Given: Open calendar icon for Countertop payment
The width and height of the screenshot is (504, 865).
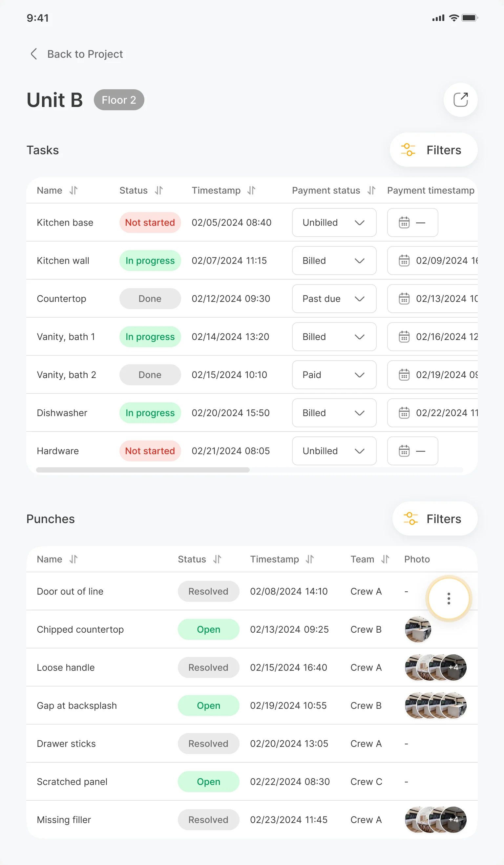Looking at the screenshot, I should pos(404,299).
